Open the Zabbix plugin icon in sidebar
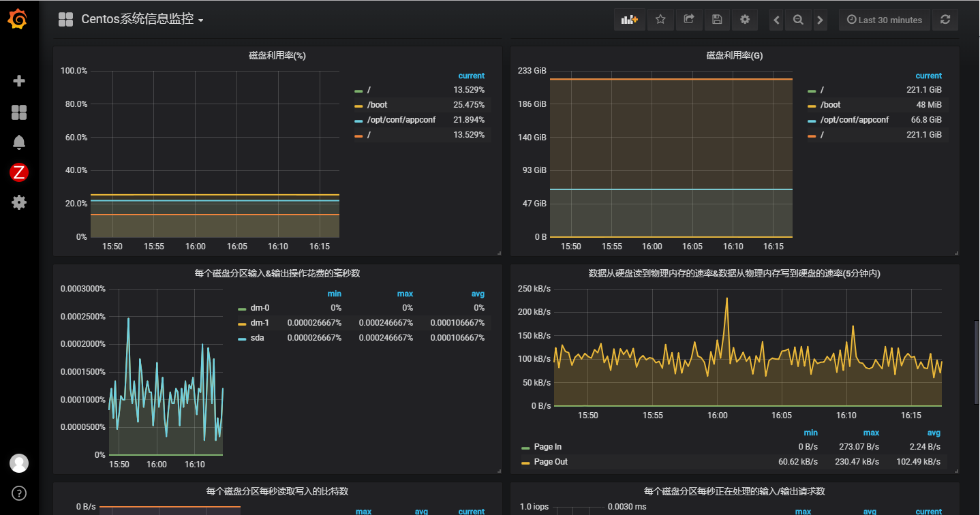This screenshot has width=980, height=515. (19, 172)
